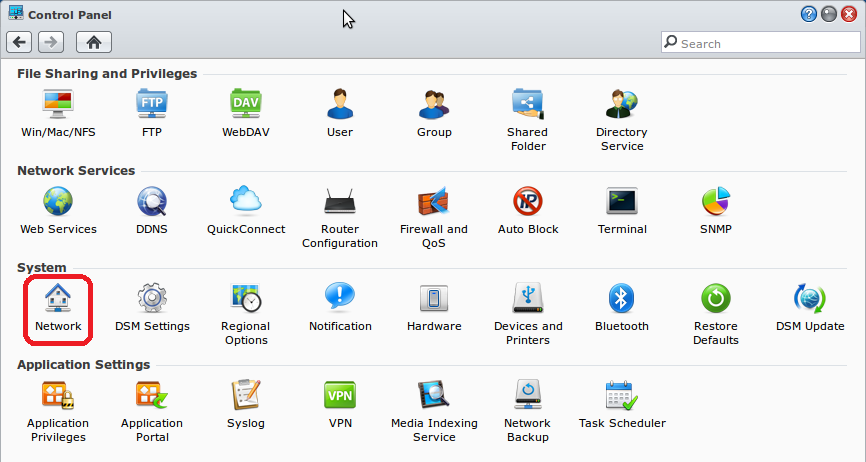Image resolution: width=866 pixels, height=462 pixels.
Task: Open the Devices and Printers icon
Action: click(528, 298)
